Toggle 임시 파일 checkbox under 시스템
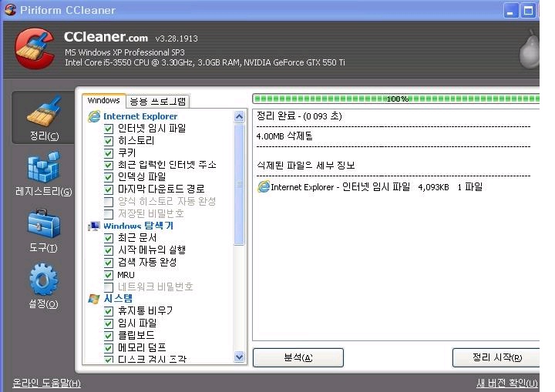555x392 pixels. (109, 323)
